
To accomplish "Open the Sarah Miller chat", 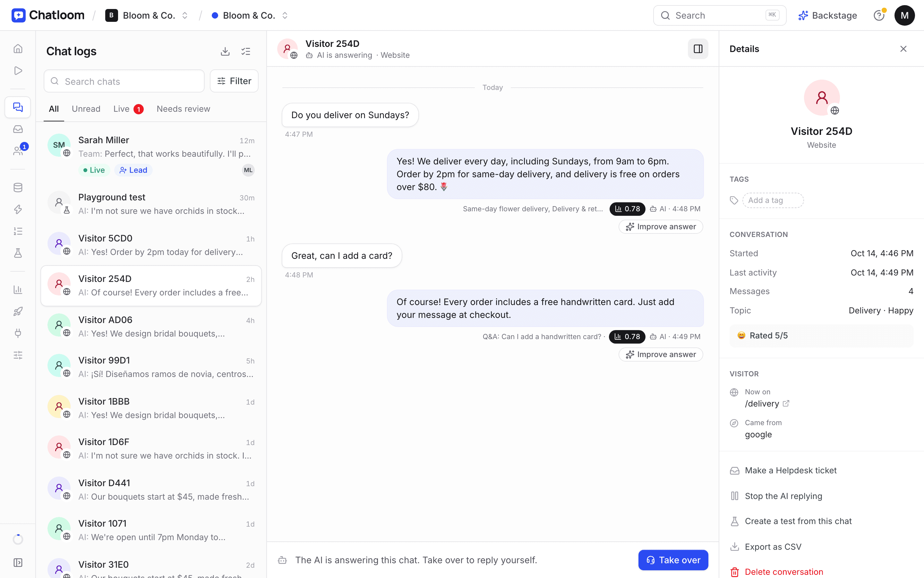I will (x=151, y=155).
